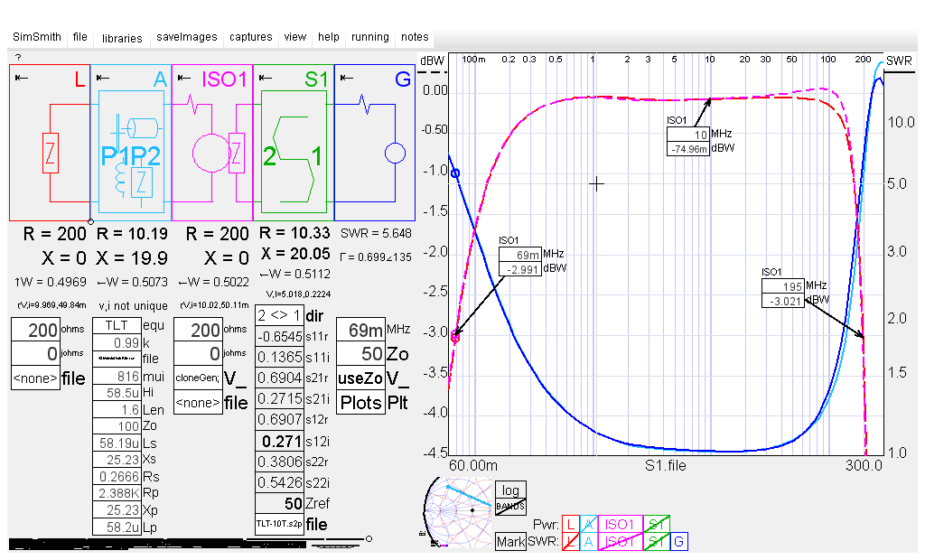Screen dimensions: 925x560
Task: Click the arrow icon in the S1 block
Action: [266, 78]
